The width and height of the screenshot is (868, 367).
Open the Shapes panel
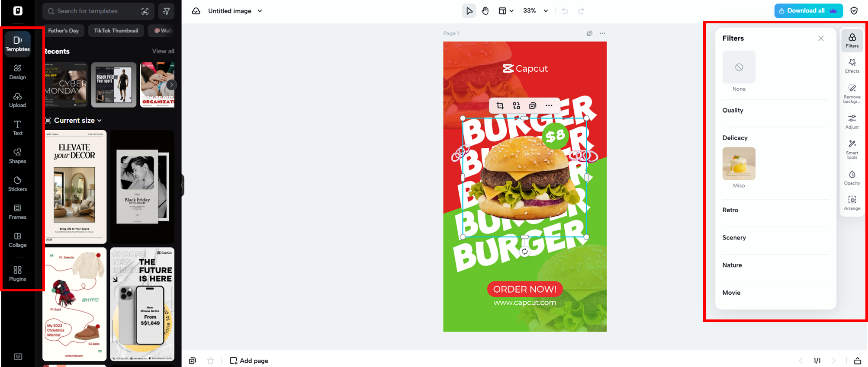tap(18, 156)
